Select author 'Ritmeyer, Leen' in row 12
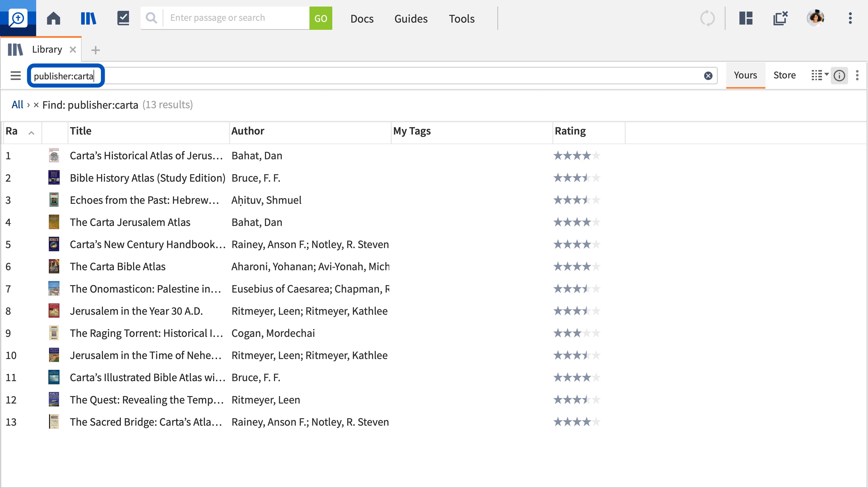868x488 pixels. point(266,400)
